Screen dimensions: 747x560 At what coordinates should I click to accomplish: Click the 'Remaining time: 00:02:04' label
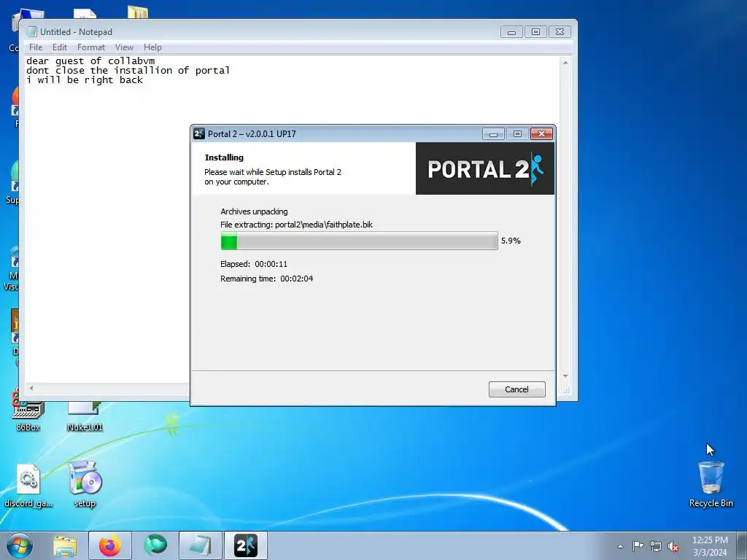click(x=267, y=279)
